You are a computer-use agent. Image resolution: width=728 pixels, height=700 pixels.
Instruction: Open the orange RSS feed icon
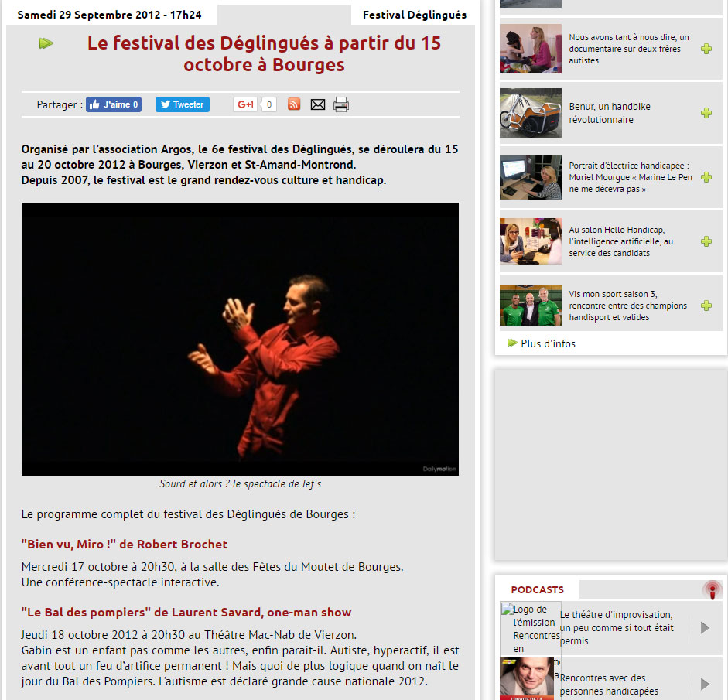(294, 104)
